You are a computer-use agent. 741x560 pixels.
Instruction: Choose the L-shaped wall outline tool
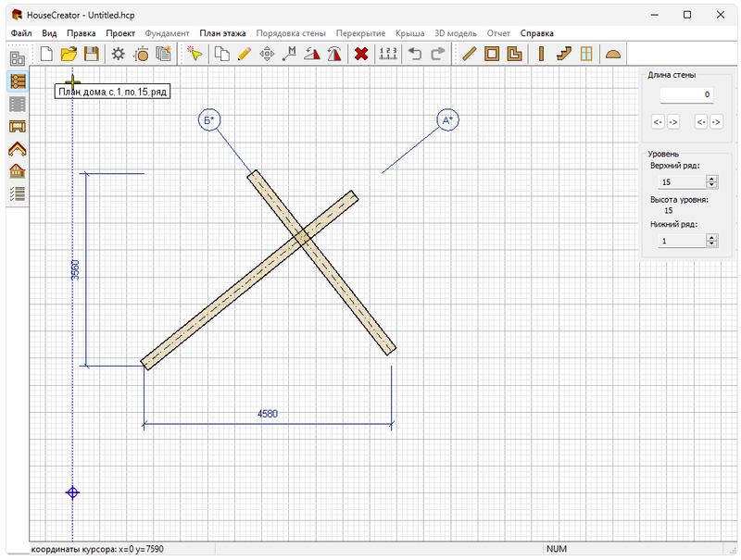click(513, 55)
